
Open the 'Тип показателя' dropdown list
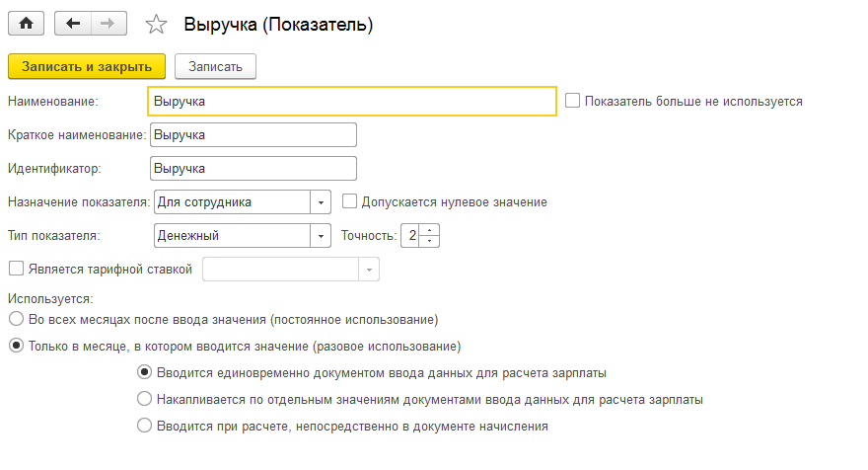(x=321, y=236)
